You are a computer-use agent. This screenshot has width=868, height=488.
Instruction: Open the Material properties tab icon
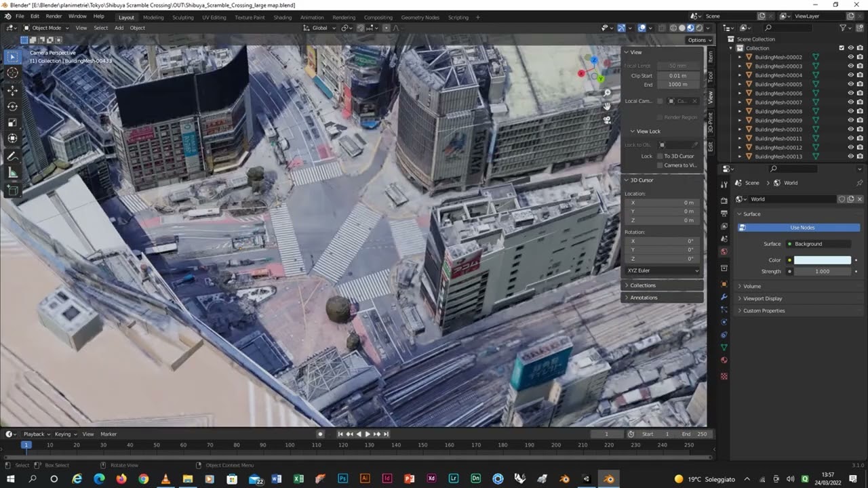724,361
